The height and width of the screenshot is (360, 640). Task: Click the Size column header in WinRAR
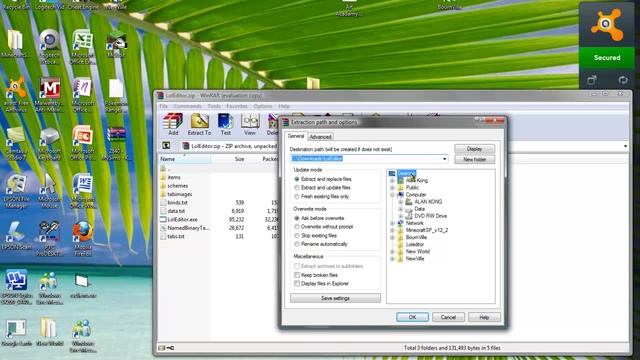[x=230, y=159]
